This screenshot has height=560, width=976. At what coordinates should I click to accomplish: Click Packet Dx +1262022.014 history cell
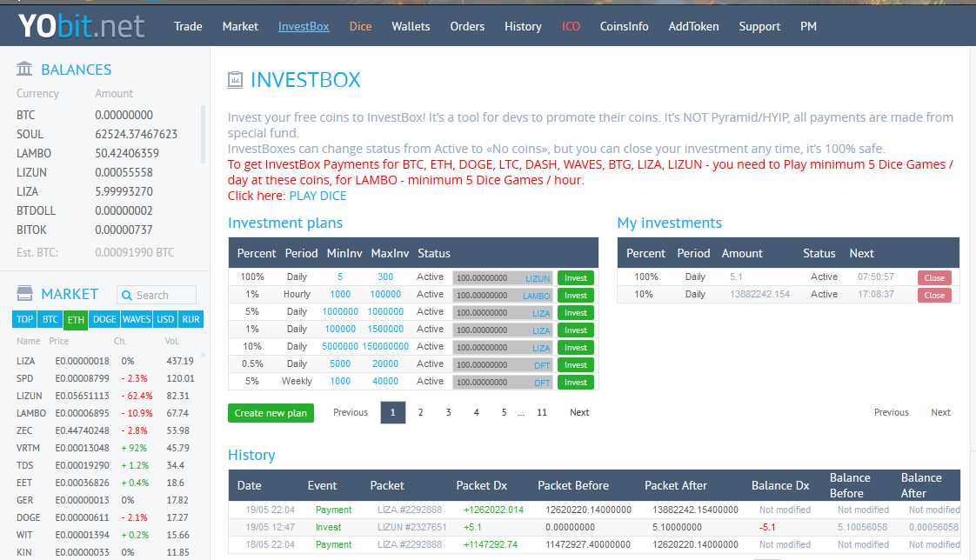coord(493,510)
